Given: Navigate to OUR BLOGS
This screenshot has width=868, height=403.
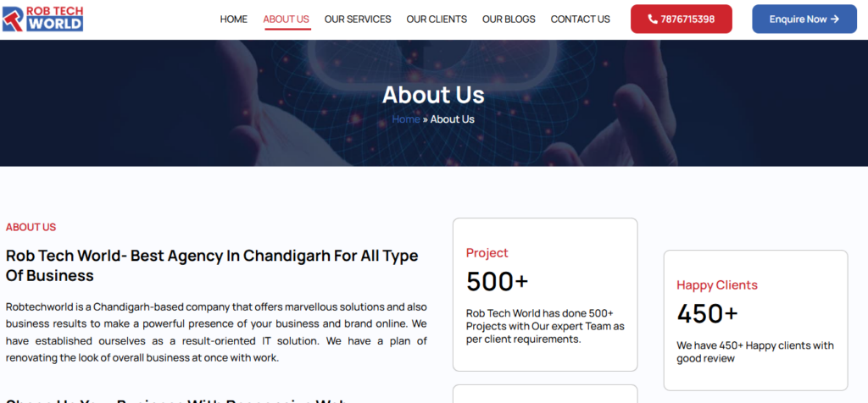Looking at the screenshot, I should click(509, 19).
